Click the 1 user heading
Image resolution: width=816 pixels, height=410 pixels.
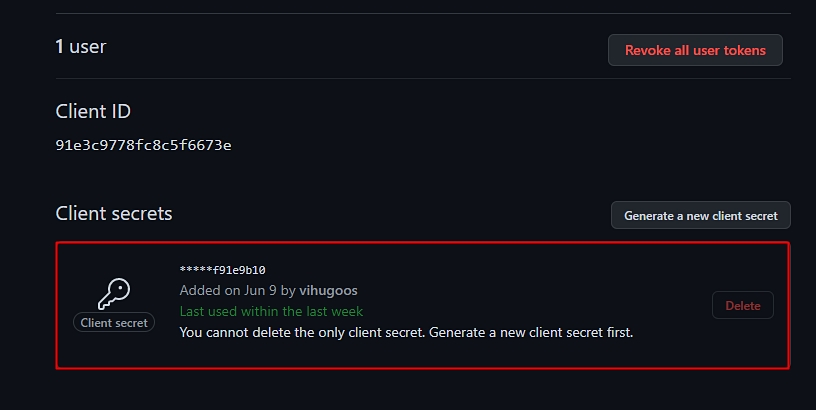click(81, 46)
